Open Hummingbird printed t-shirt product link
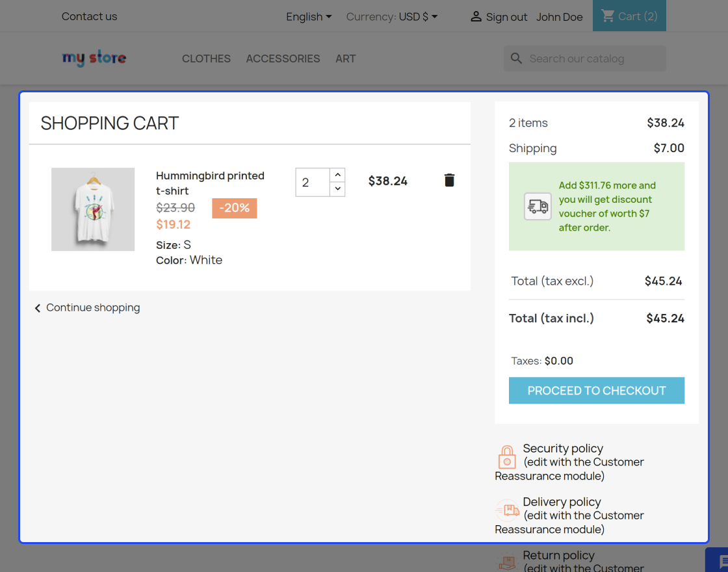Image resolution: width=728 pixels, height=572 pixels. 210,183
